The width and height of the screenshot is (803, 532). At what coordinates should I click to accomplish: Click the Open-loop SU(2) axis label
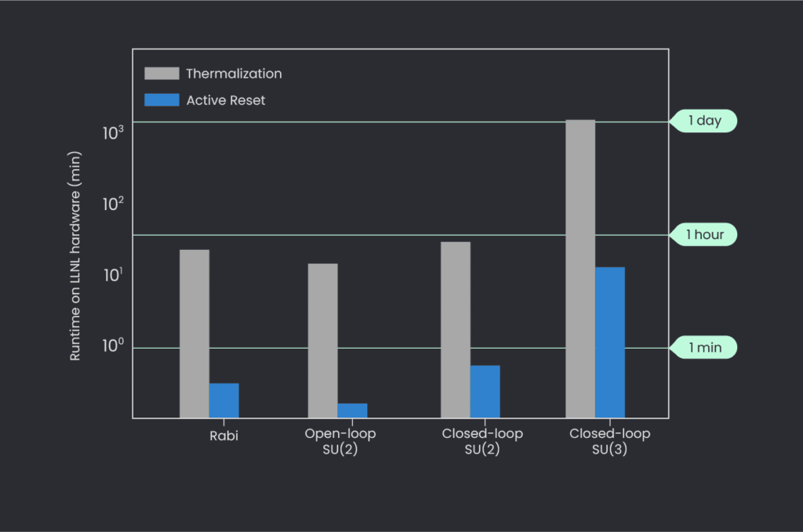click(x=340, y=442)
